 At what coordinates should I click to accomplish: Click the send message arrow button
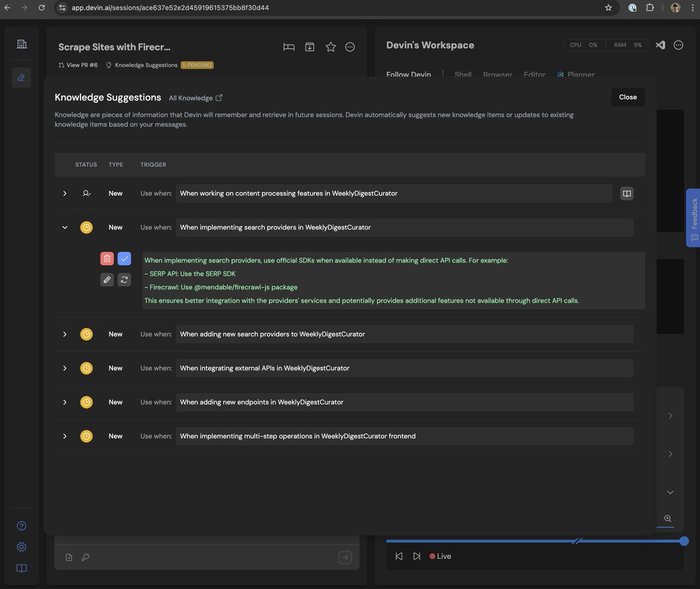pyautogui.click(x=345, y=558)
